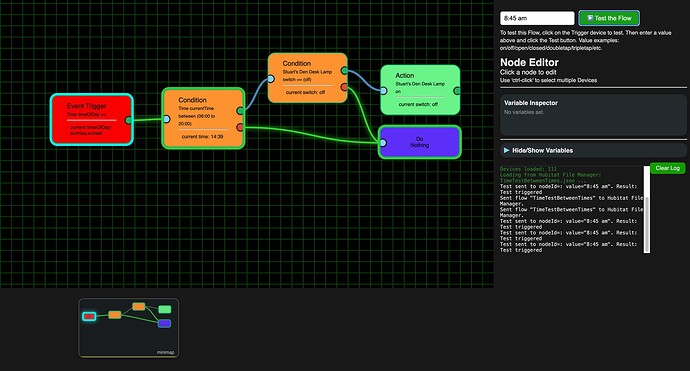Click the minimap overview panel
Image resolution: width=690 pixels, height=371 pixels.
(x=128, y=328)
